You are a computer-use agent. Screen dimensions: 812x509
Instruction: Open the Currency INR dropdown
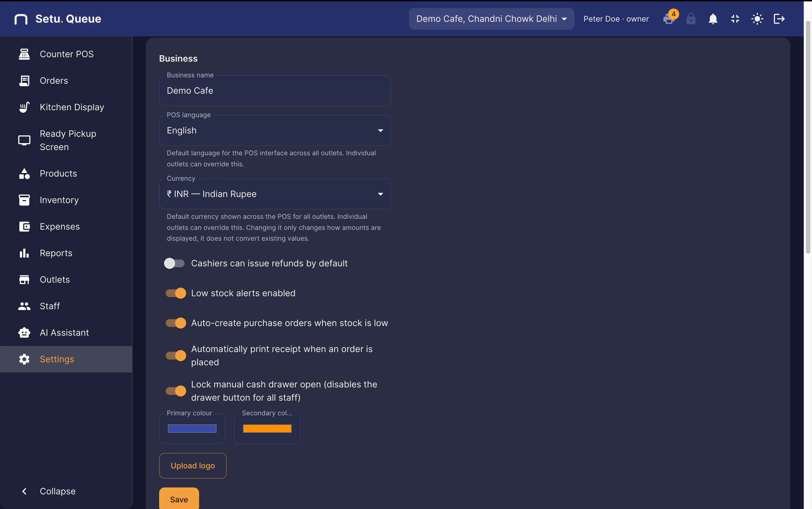pyautogui.click(x=275, y=194)
